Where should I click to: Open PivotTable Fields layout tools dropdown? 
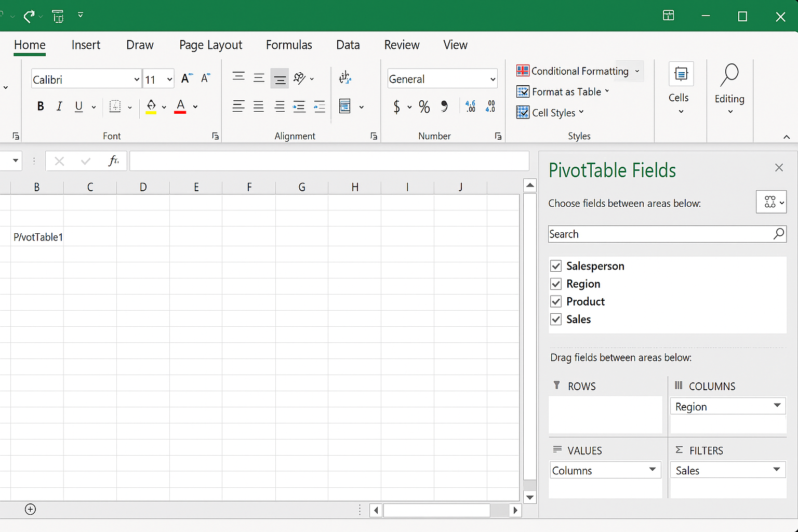(x=771, y=202)
